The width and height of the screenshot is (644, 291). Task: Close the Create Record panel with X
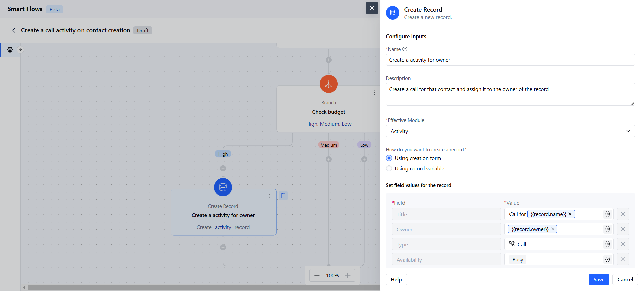[x=372, y=8]
